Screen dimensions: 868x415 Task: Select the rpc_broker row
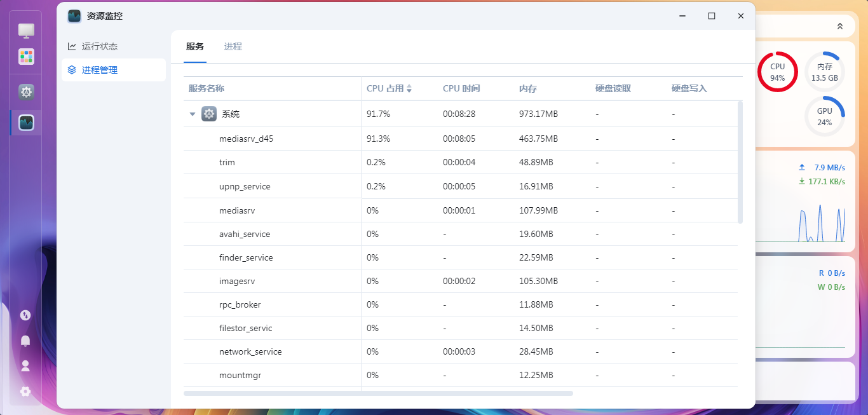[x=461, y=304]
